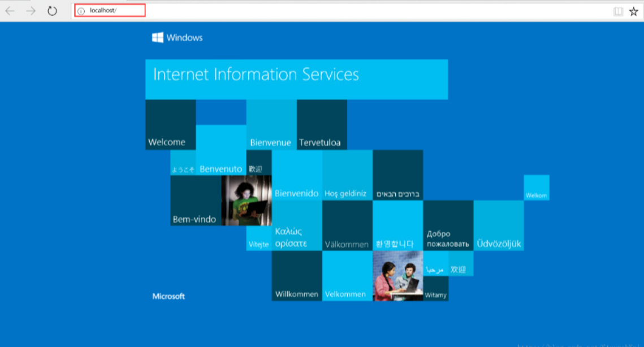The height and width of the screenshot is (347, 644).
Task: Open the Reading view book icon
Action: click(618, 11)
